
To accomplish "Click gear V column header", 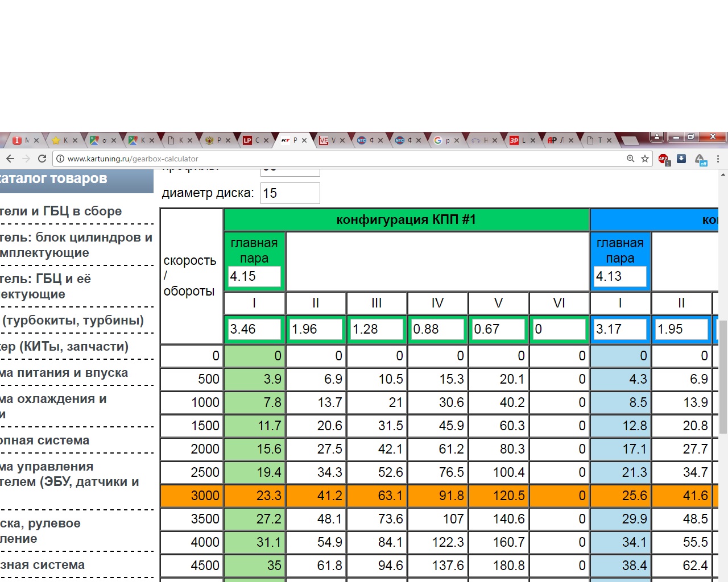I will (x=498, y=303).
